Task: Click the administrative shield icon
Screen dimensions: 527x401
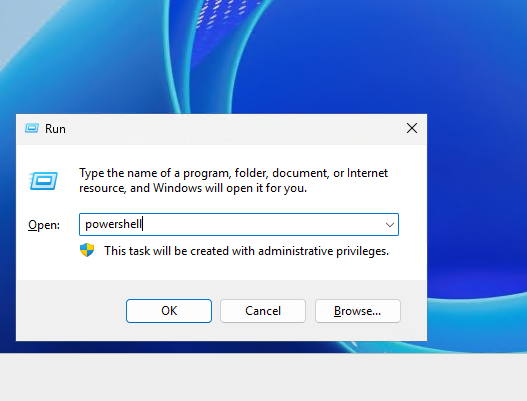Action: pyautogui.click(x=87, y=250)
